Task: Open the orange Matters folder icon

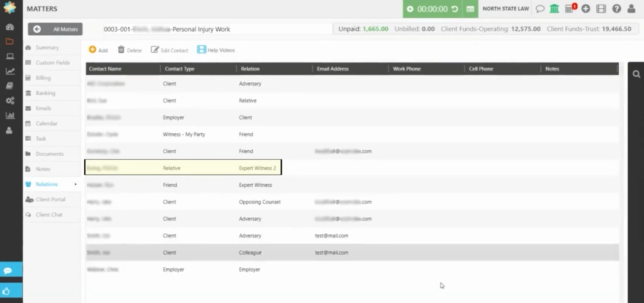Action: coord(10,41)
